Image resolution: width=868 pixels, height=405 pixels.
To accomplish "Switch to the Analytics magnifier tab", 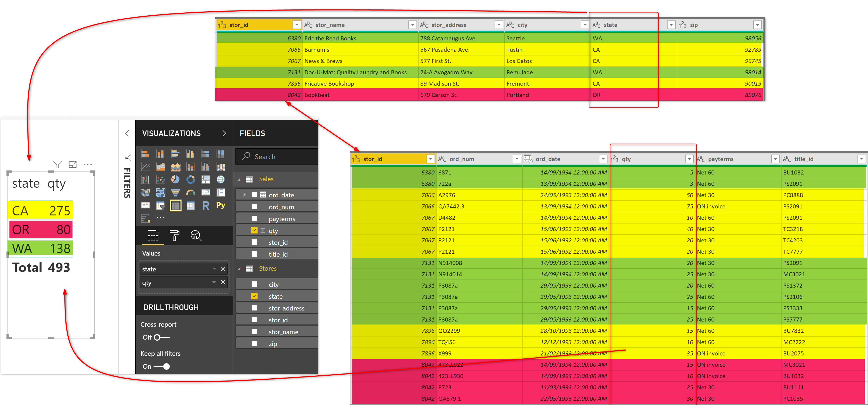I will (196, 235).
